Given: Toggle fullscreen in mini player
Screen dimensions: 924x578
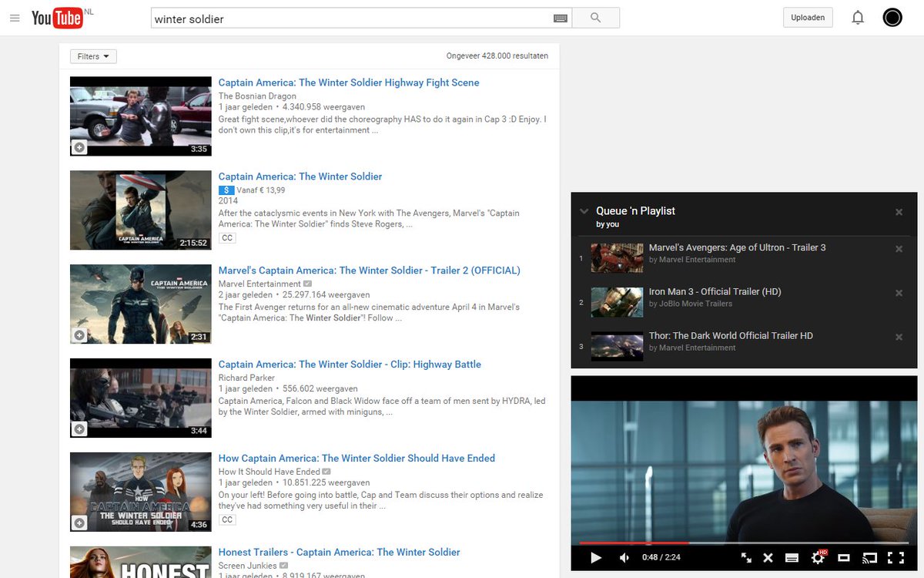Looking at the screenshot, I should 896,557.
